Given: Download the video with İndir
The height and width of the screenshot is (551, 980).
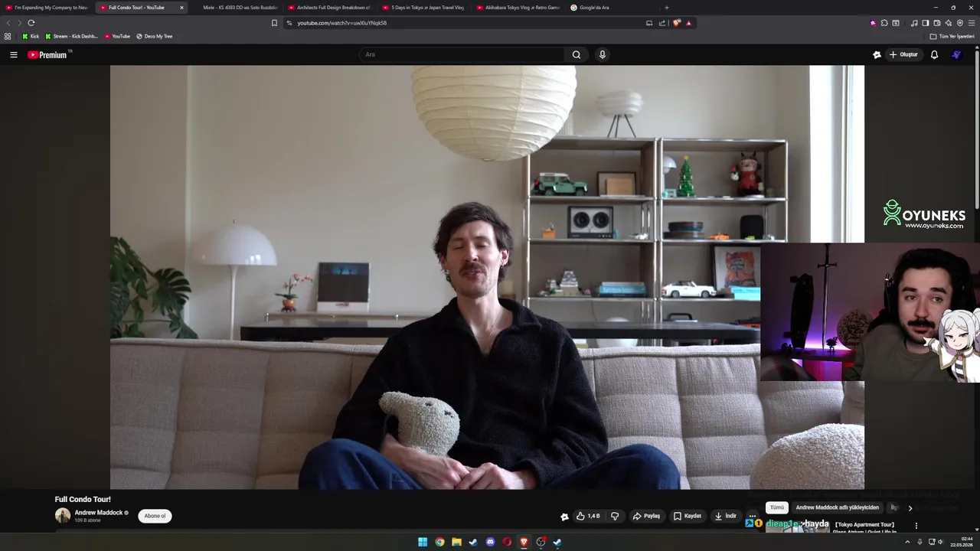Looking at the screenshot, I should pos(726,517).
